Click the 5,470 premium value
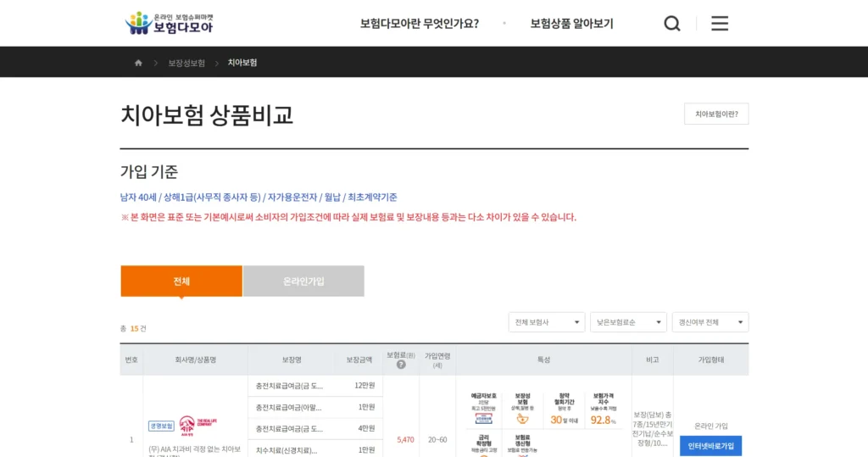 (x=405, y=440)
